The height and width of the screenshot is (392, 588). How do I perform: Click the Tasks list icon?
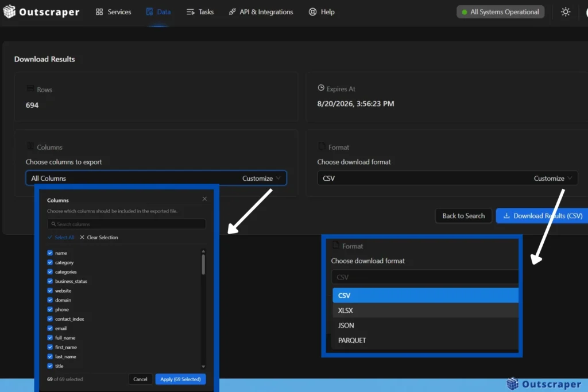pos(191,12)
